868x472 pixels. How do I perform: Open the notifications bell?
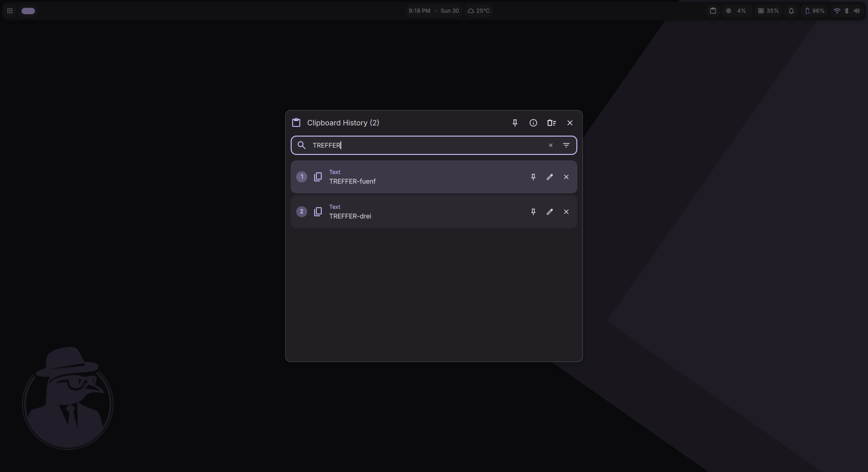(x=791, y=11)
